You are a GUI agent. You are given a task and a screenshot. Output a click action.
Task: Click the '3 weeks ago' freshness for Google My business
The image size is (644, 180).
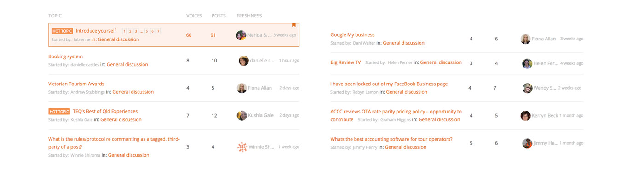click(572, 39)
